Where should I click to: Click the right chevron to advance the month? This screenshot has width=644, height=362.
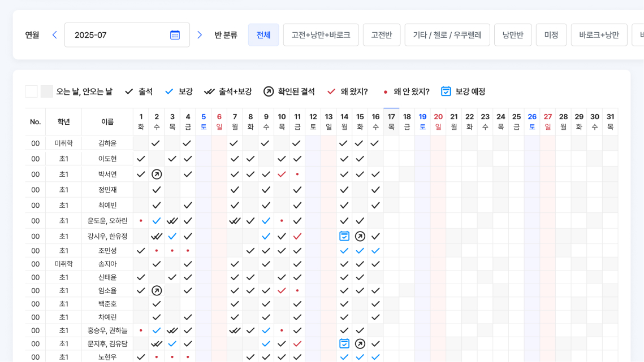click(199, 34)
